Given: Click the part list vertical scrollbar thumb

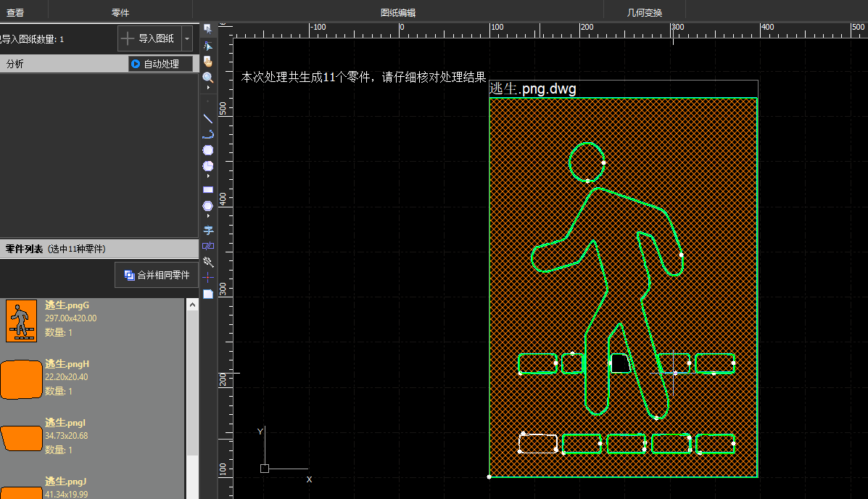Looking at the screenshot, I should 192,382.
